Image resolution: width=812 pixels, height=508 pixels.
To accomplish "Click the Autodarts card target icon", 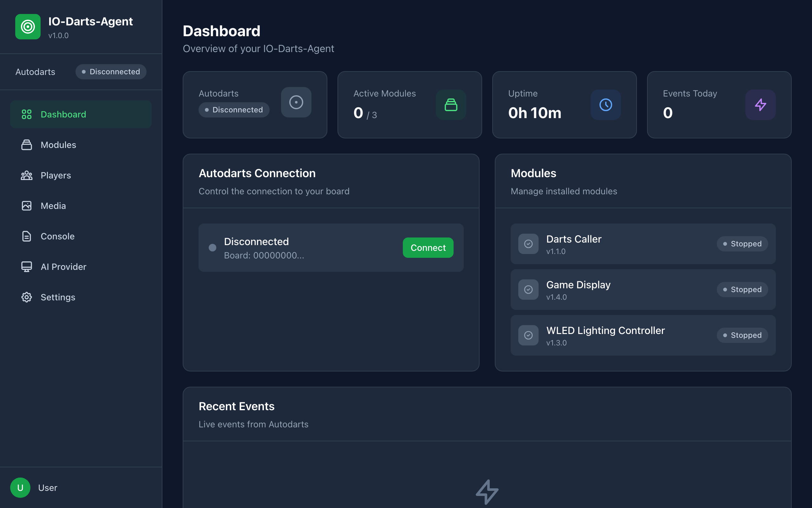I will 296,102.
